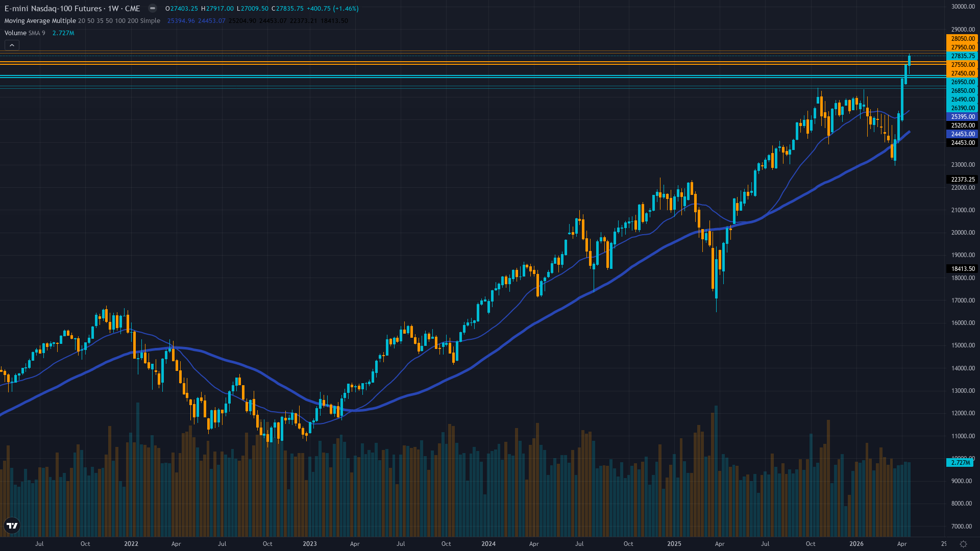
Task: Click the 25204.90 moving average legend value
Action: 242,21
